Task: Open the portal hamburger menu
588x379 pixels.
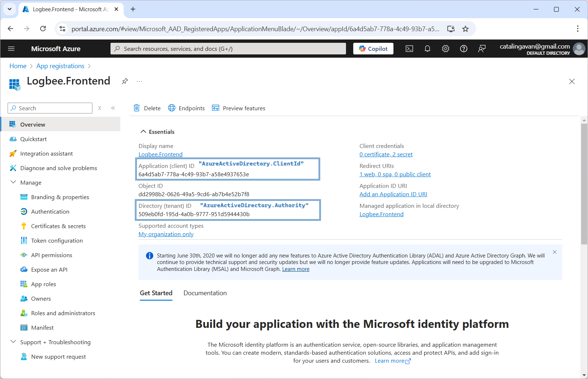Action: pyautogui.click(x=11, y=48)
